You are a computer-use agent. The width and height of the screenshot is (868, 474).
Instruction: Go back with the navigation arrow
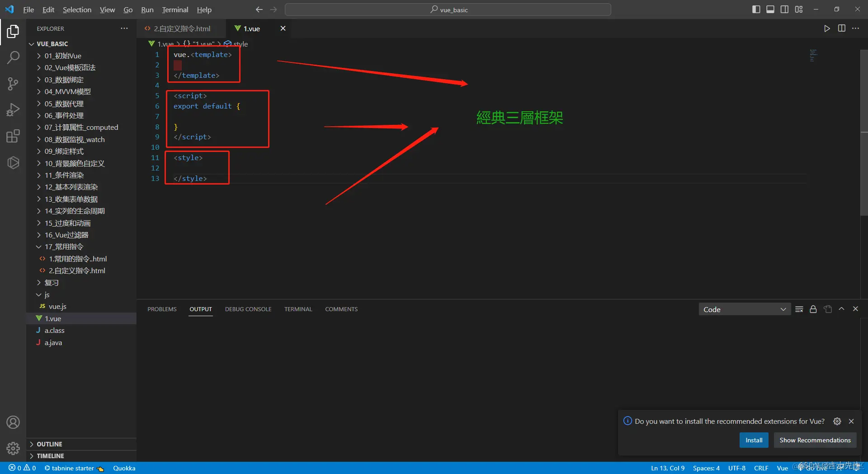[259, 9]
